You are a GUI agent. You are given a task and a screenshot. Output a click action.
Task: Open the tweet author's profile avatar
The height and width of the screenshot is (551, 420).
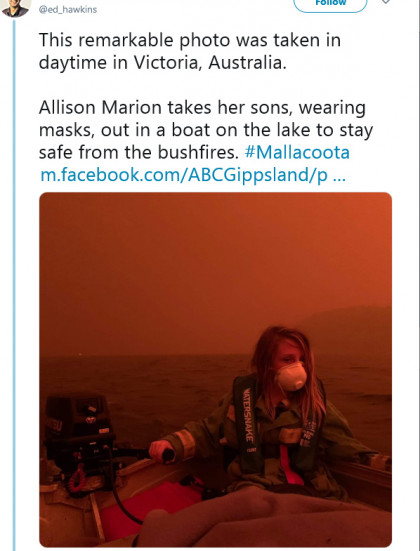(x=15, y=7)
